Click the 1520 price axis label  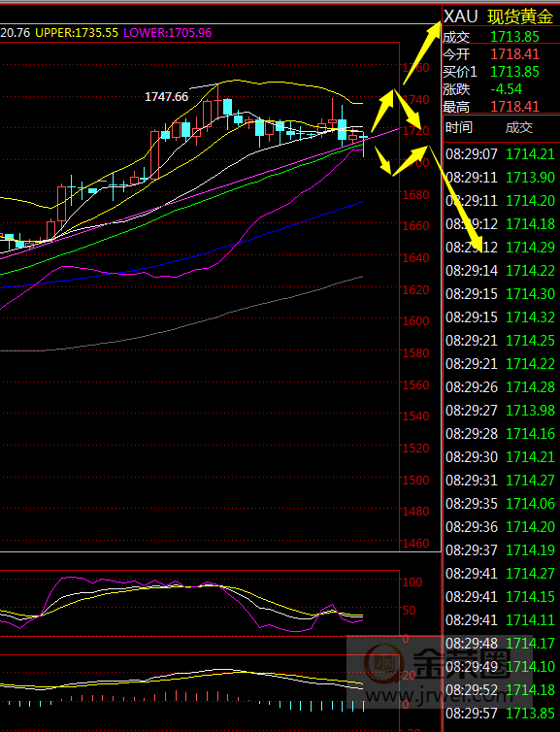(x=416, y=448)
